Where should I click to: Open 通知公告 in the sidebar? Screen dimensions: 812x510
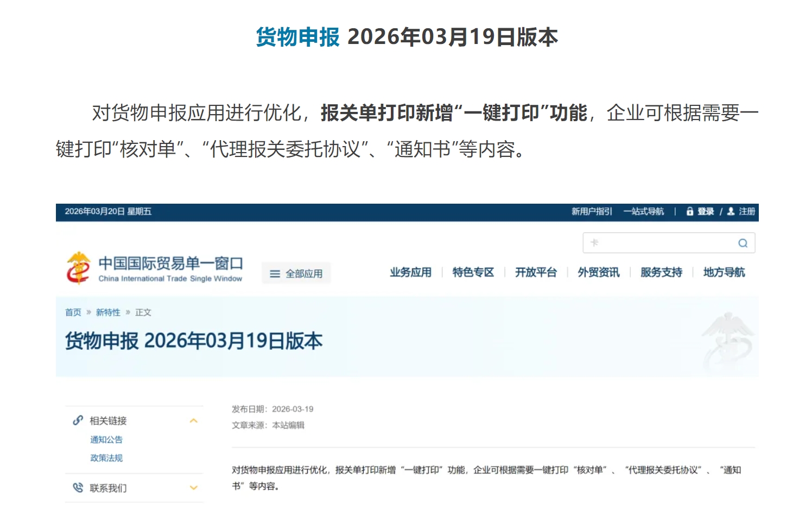[106, 439]
